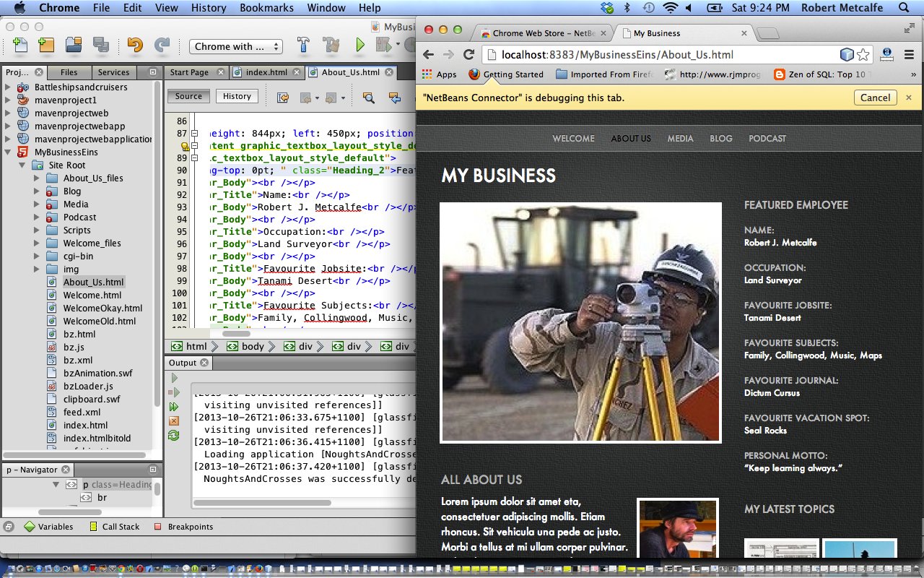Click the orange stop icon in Output panel
924x578 pixels.
pyautogui.click(x=173, y=420)
